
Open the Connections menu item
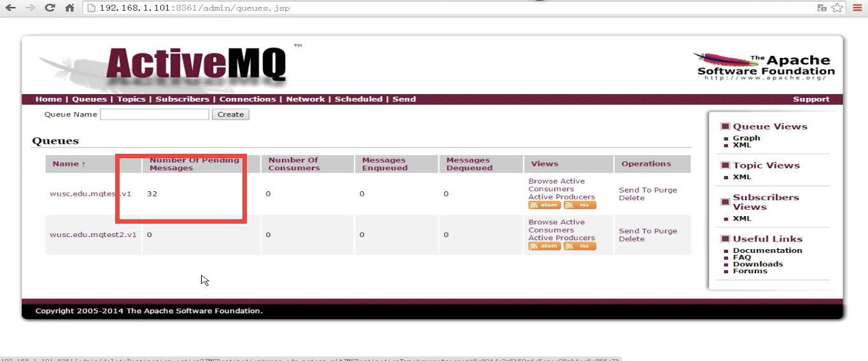[248, 99]
